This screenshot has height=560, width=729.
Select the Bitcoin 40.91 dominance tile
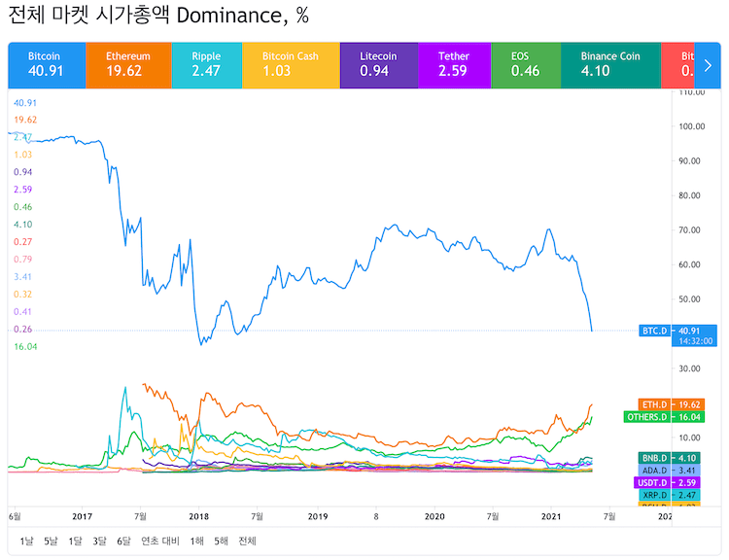tap(47, 65)
